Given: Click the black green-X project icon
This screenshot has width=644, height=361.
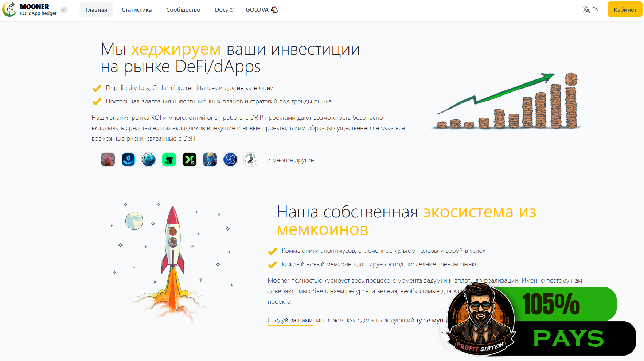Looking at the screenshot, I should [190, 160].
